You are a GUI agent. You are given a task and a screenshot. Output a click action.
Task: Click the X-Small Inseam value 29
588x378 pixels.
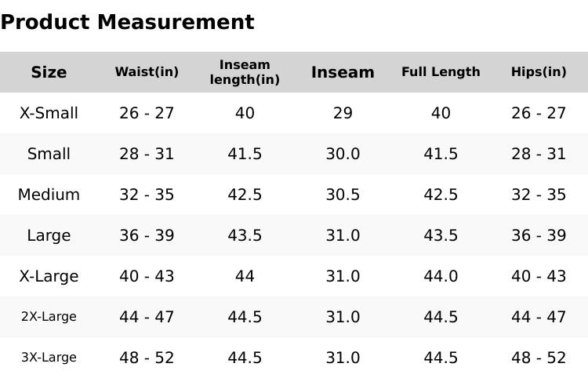point(343,113)
